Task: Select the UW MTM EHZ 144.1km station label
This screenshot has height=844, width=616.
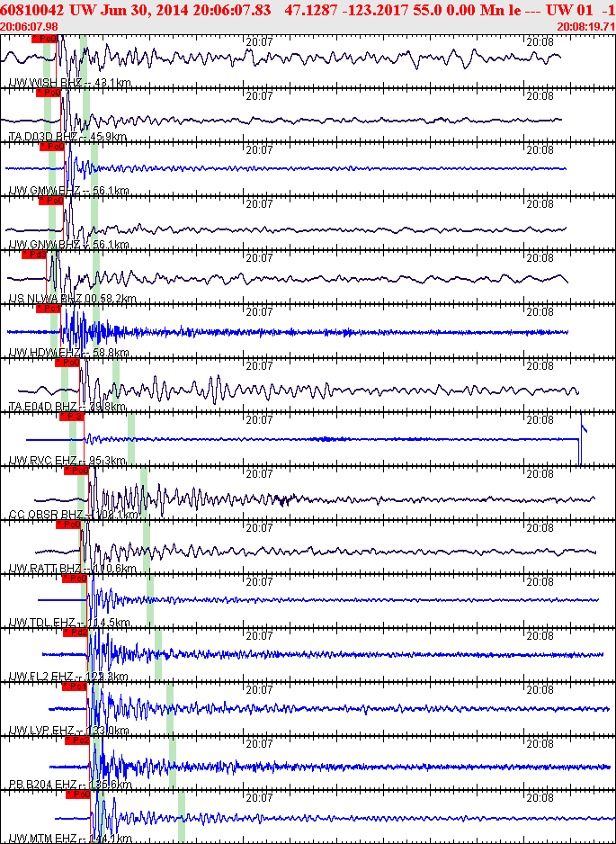Action: pos(70,839)
